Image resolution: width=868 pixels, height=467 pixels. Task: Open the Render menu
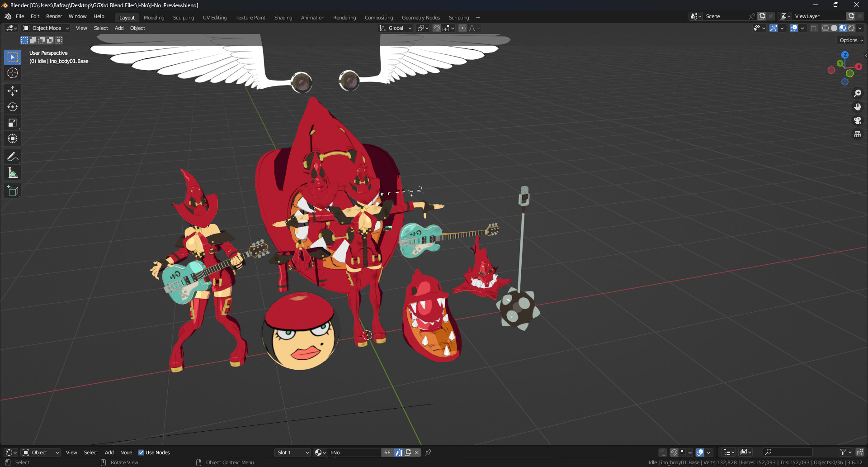[x=54, y=16]
